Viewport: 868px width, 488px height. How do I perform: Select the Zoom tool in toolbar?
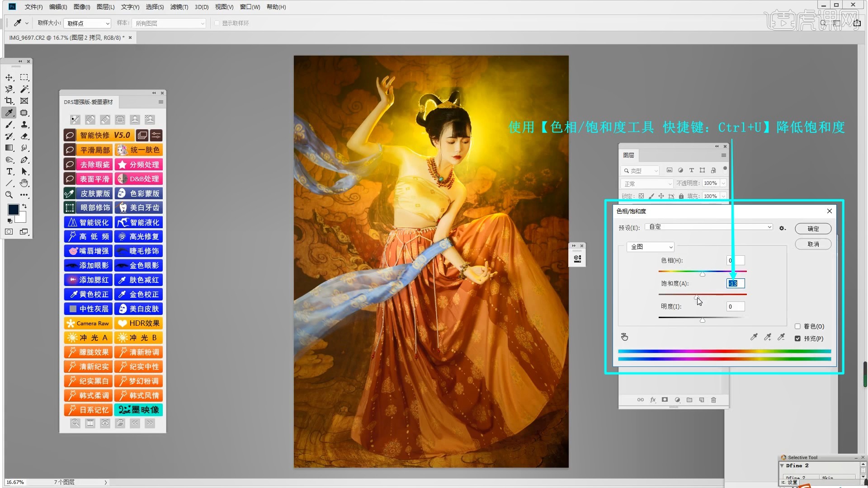coord(9,195)
